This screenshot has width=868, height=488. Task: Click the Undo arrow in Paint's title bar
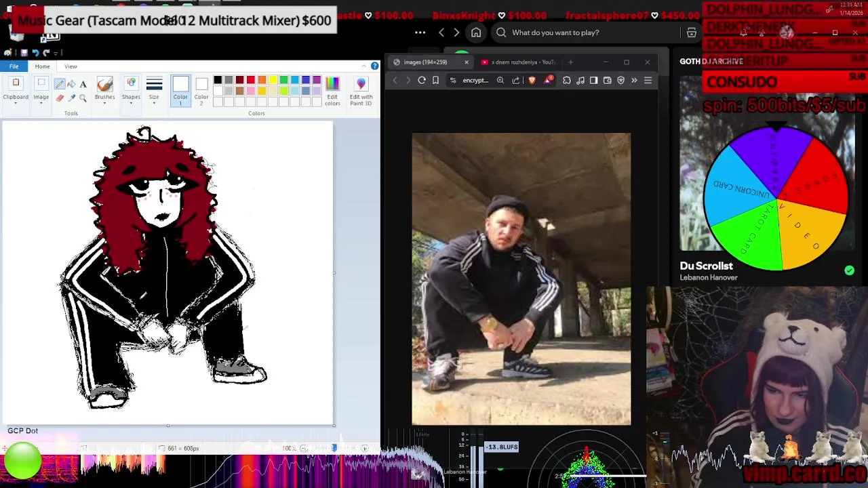coord(35,53)
